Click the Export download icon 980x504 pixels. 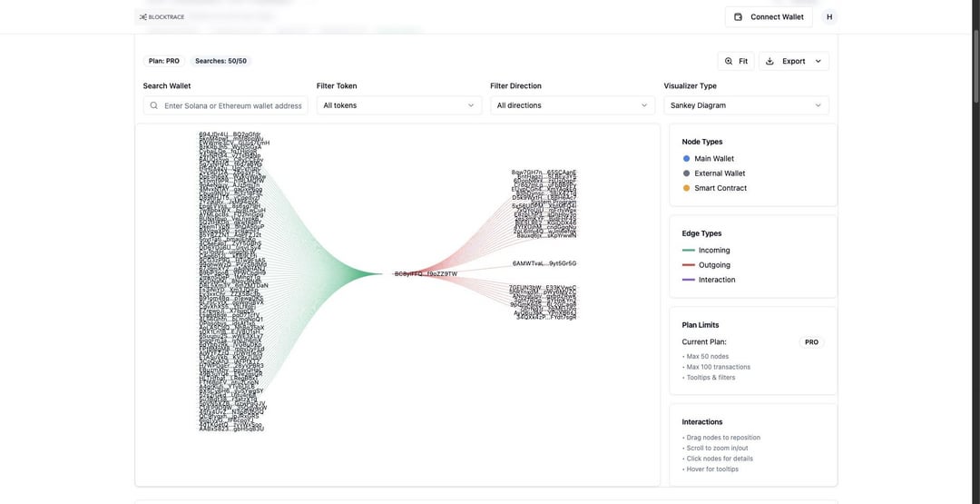tap(770, 61)
